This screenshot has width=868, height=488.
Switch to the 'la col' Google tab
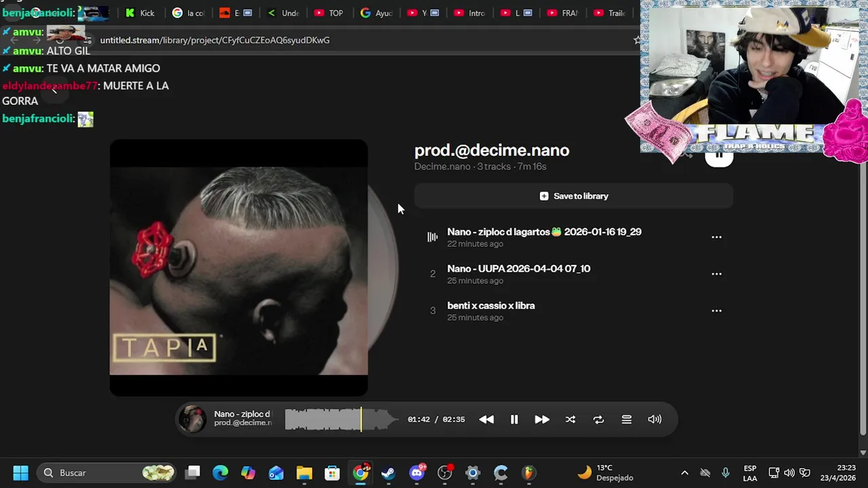coord(189,13)
